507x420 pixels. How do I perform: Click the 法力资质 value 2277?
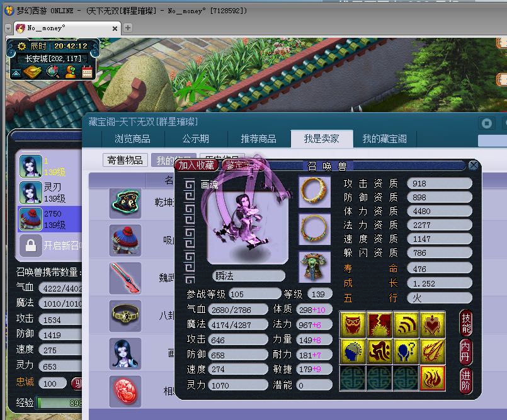[x=440, y=225]
